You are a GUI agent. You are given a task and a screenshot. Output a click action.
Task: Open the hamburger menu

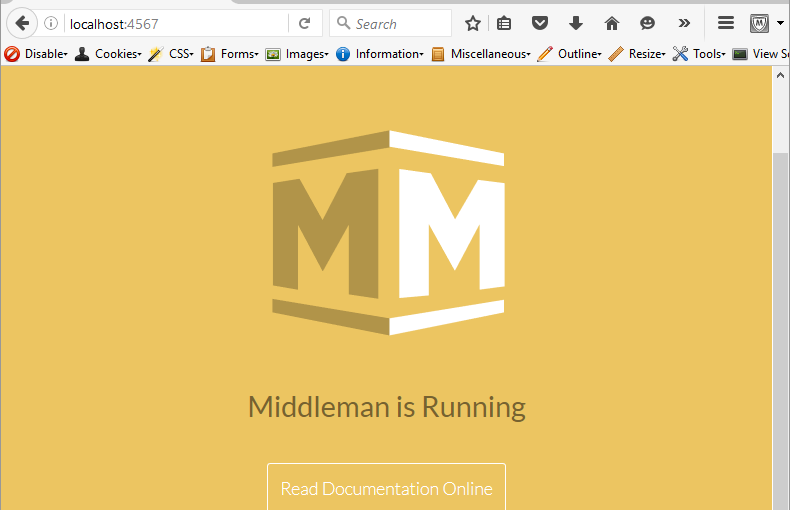[x=726, y=23]
